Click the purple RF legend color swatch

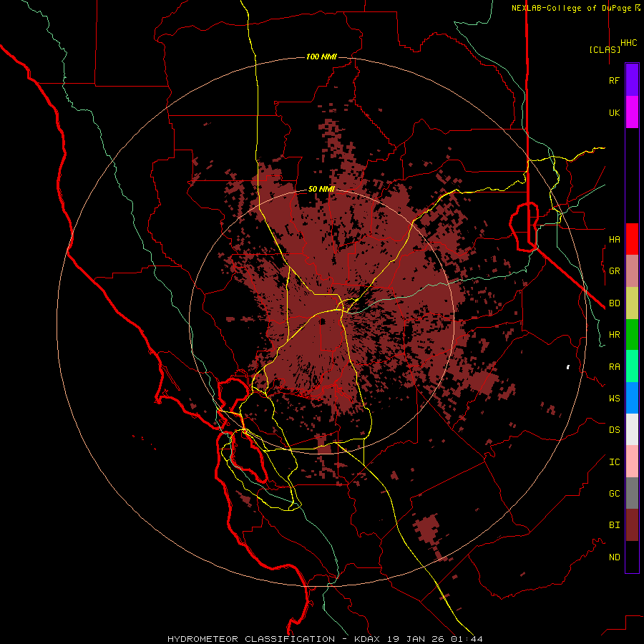pos(632,79)
